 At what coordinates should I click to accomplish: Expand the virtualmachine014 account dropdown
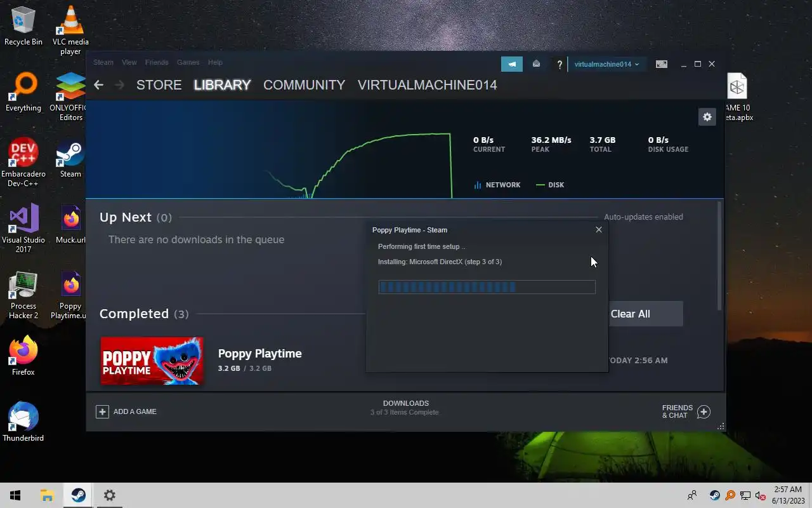606,64
